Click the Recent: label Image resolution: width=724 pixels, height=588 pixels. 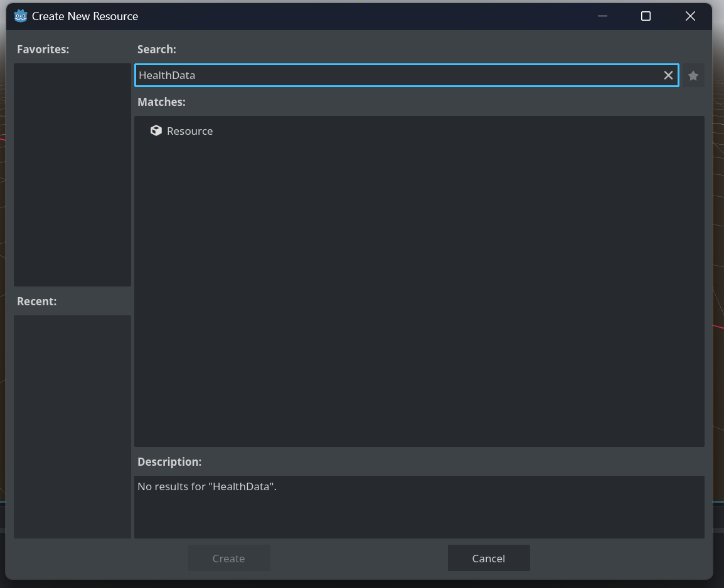[37, 301]
